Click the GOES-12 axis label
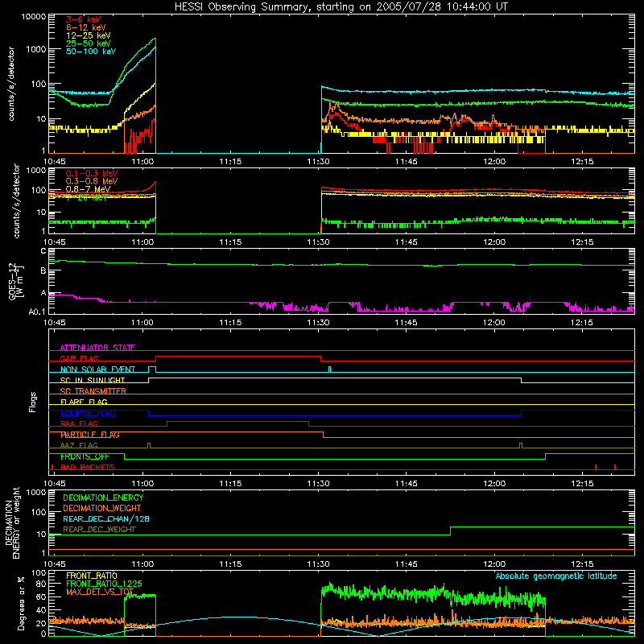Screen dimensions: 644x644 [x=16, y=281]
